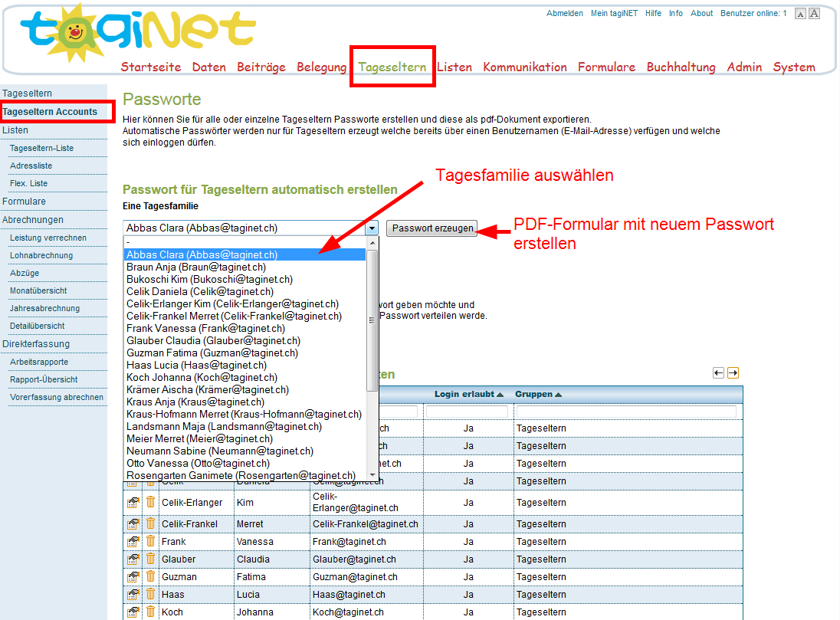Click the Gruppen column filter field

click(x=626, y=412)
